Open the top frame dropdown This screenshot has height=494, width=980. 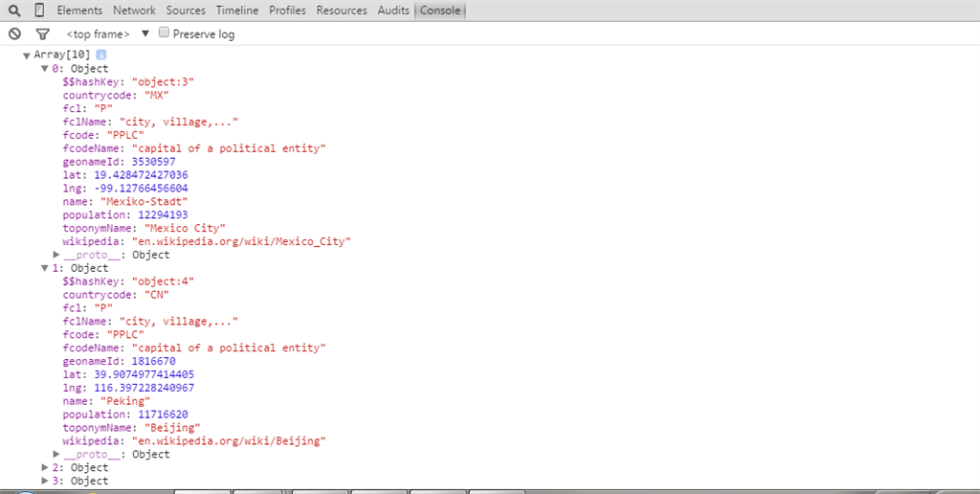[x=107, y=34]
